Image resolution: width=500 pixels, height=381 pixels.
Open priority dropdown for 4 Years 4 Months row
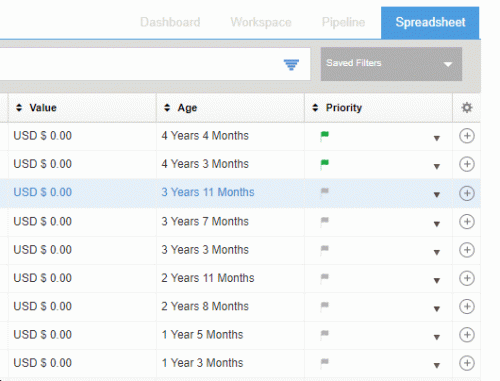pyautogui.click(x=437, y=138)
